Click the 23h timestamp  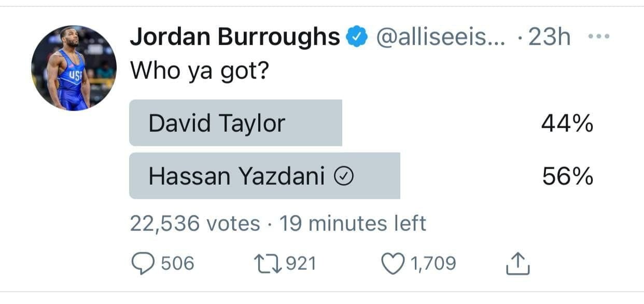[x=549, y=37]
